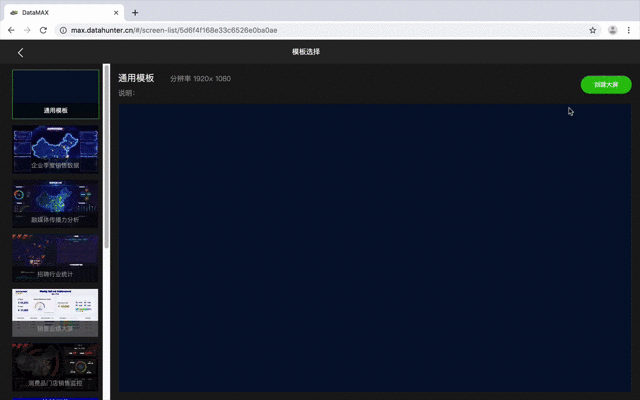Open the Chrome three-dot menu
The image size is (640, 400).
coord(629,30)
